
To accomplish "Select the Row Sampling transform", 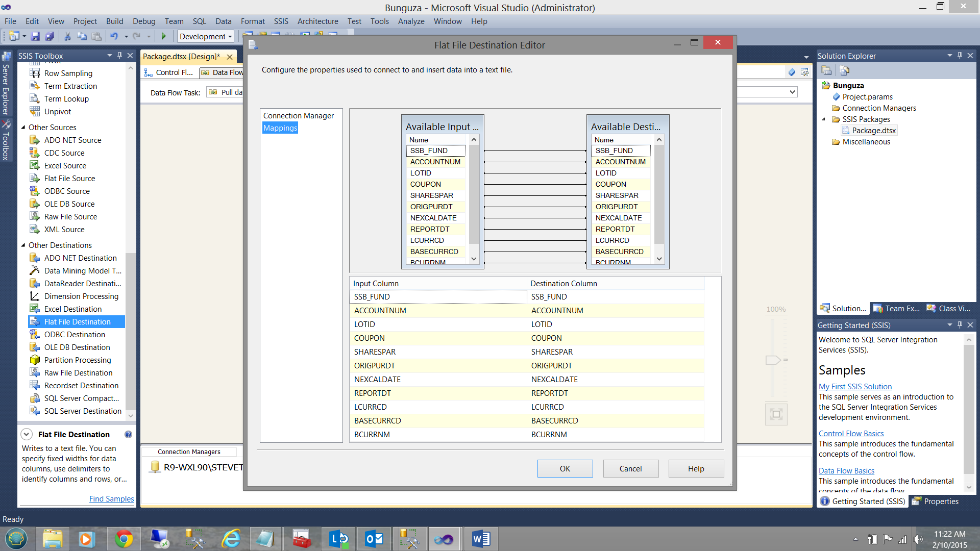I will (68, 73).
